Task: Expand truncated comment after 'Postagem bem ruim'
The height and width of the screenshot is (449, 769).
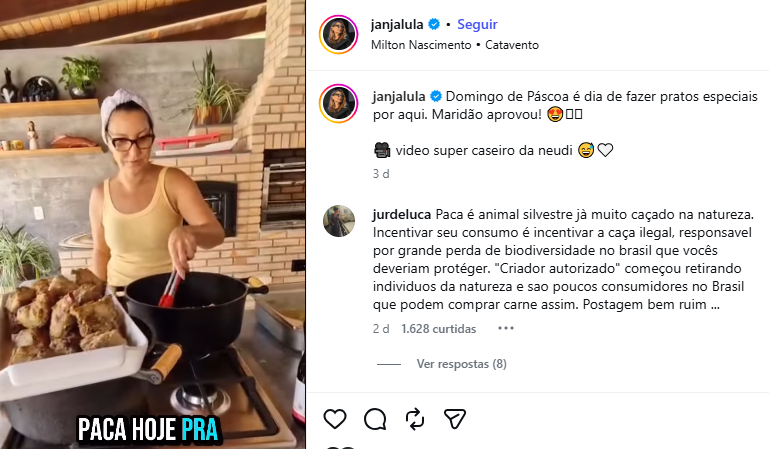Action: pos(715,305)
